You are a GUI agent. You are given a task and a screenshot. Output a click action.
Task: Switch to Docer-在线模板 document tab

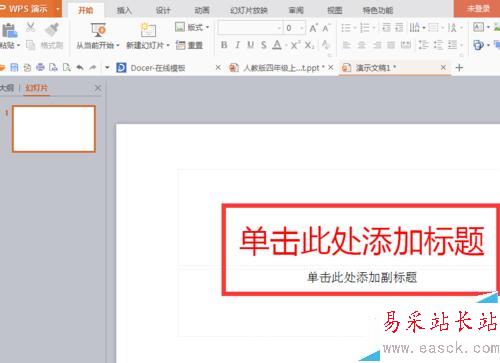(158, 68)
